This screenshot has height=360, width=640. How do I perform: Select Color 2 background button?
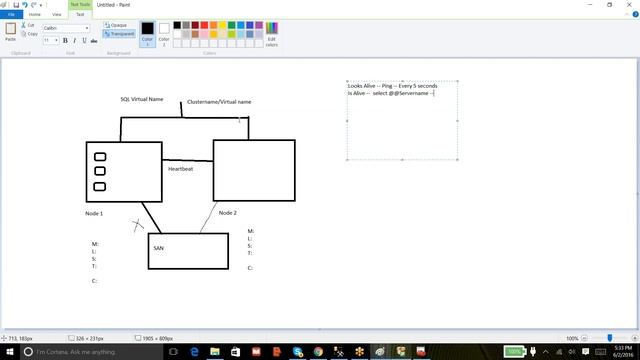(164, 34)
